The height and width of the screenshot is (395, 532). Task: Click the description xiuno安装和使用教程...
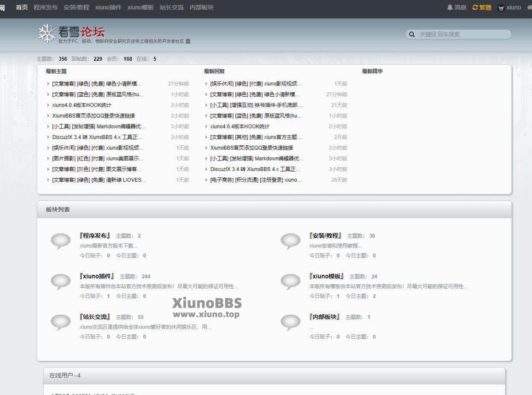tap(336, 246)
